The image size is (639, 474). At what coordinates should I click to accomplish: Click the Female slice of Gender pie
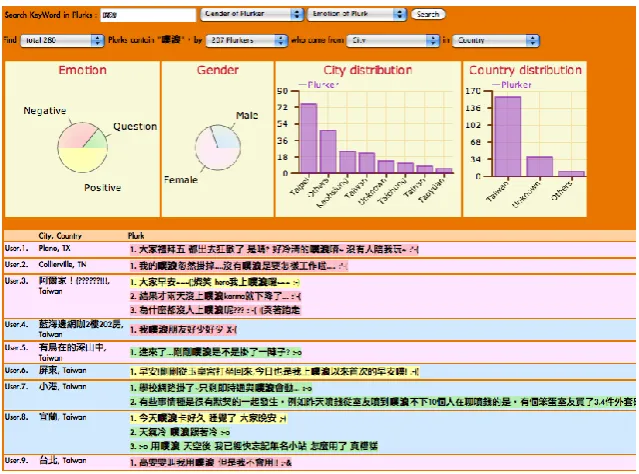point(212,155)
